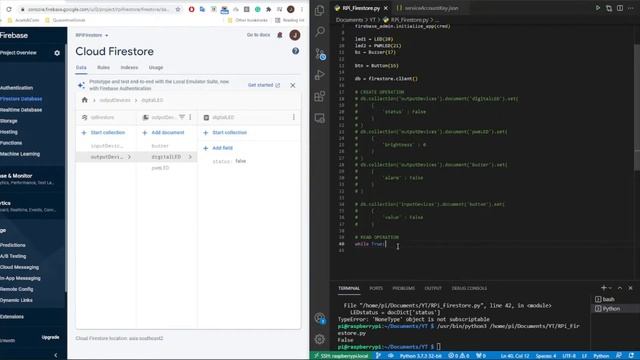Open Firebase notifications bell
640x360 pixels.
(280, 35)
